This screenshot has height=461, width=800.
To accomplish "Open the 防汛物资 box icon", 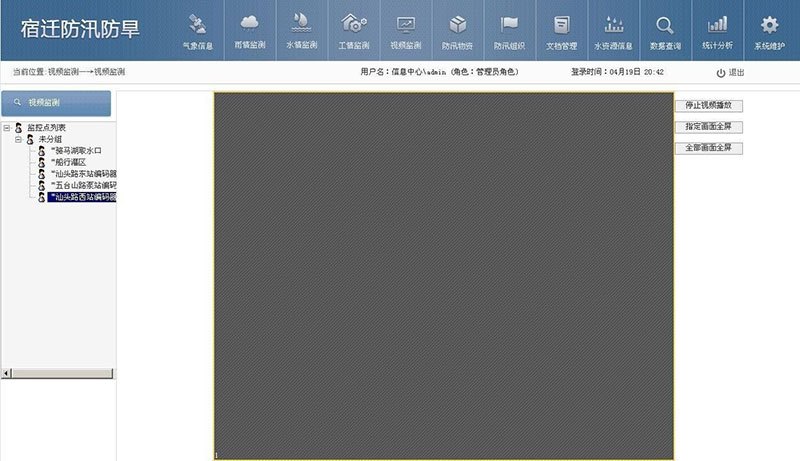I will point(457,24).
